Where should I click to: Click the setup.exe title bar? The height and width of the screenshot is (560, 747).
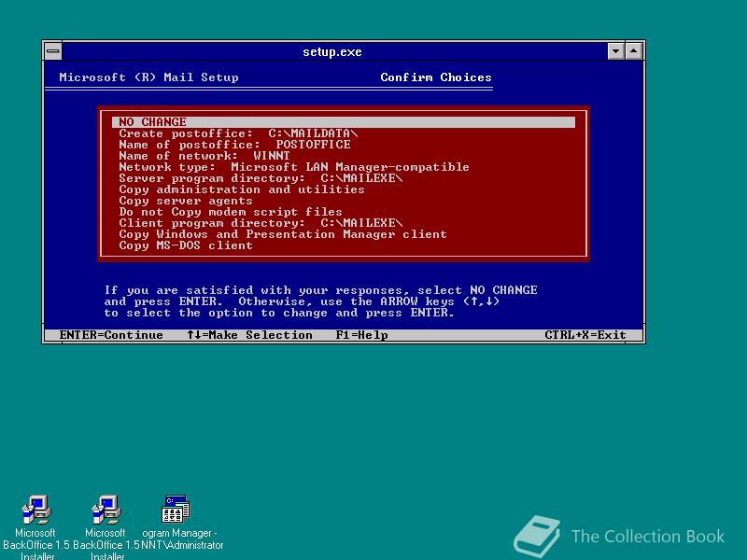coord(332,51)
